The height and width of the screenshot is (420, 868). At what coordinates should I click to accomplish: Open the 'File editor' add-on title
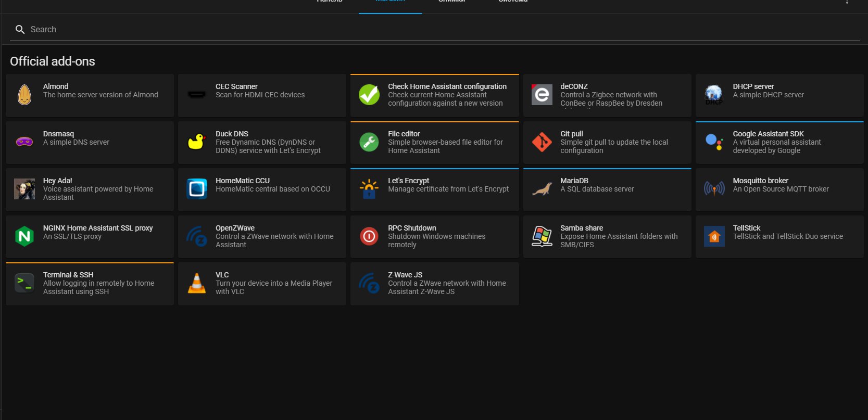pyautogui.click(x=404, y=134)
